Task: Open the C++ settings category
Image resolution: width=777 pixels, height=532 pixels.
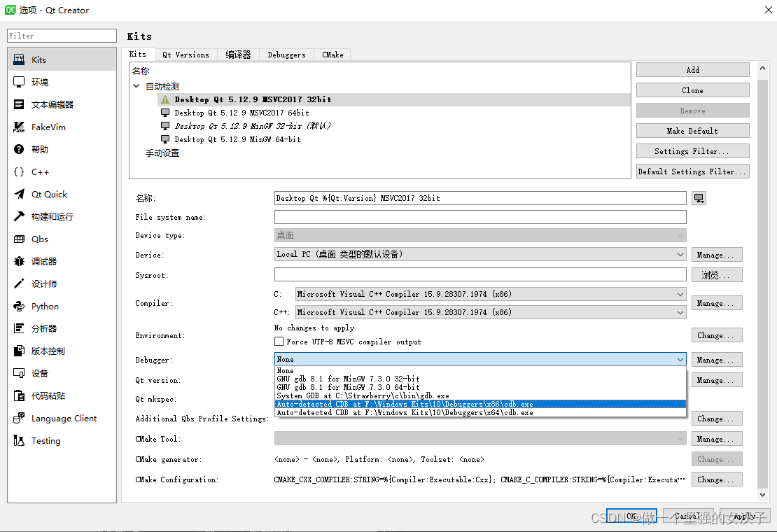Action: tap(62, 172)
